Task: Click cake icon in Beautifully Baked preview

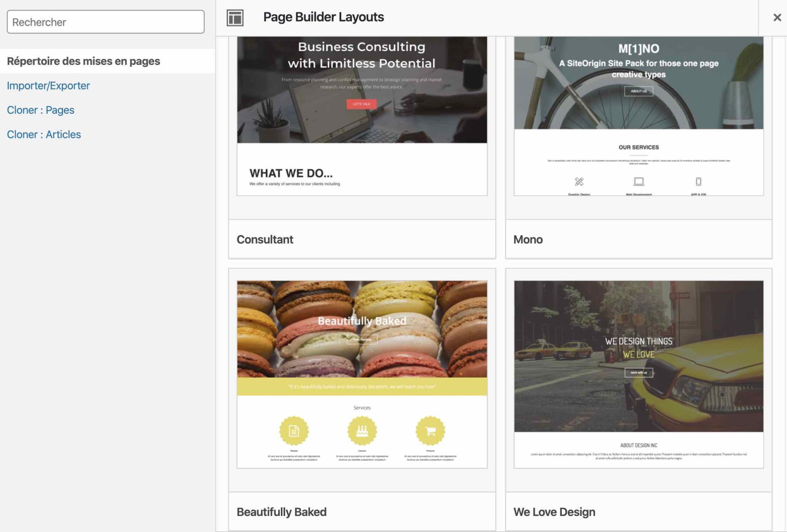Action: pos(362,431)
